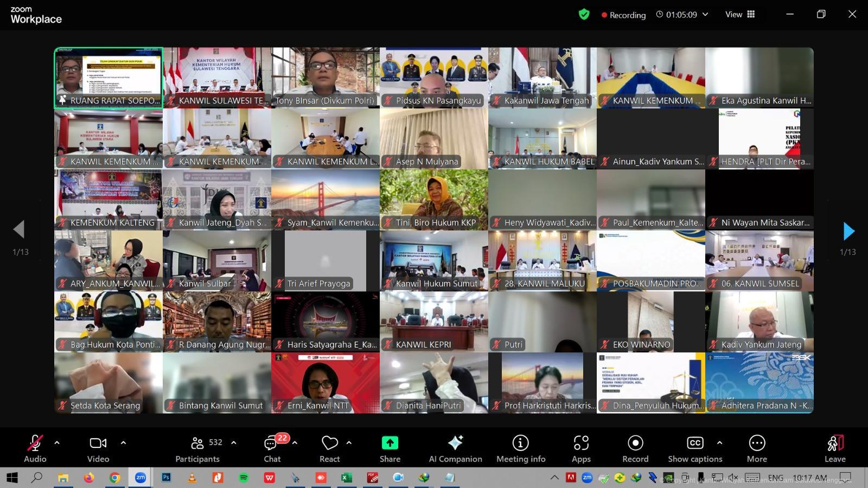Click the green encryption shield icon
This screenshot has height=488, width=868.
click(584, 15)
